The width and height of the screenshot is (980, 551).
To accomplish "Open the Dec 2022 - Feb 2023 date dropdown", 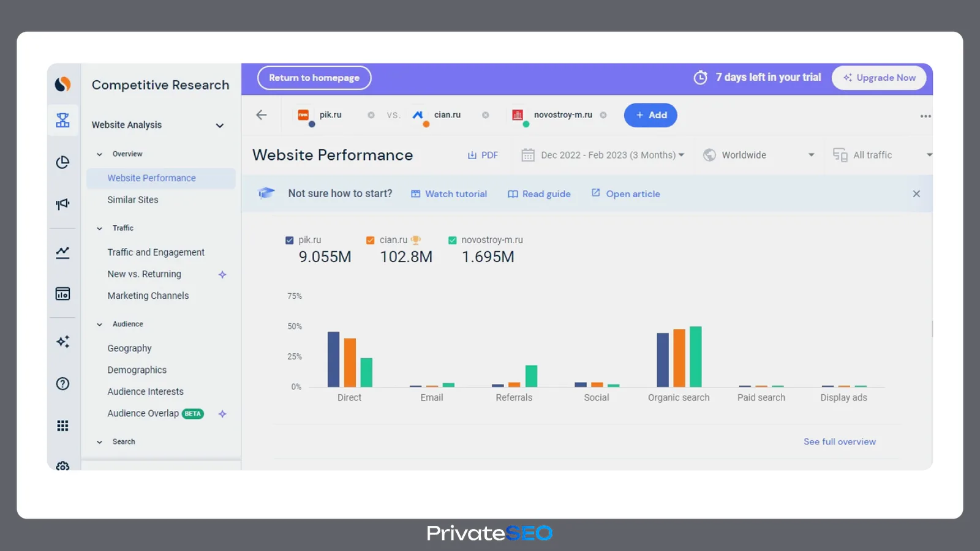I will click(603, 155).
